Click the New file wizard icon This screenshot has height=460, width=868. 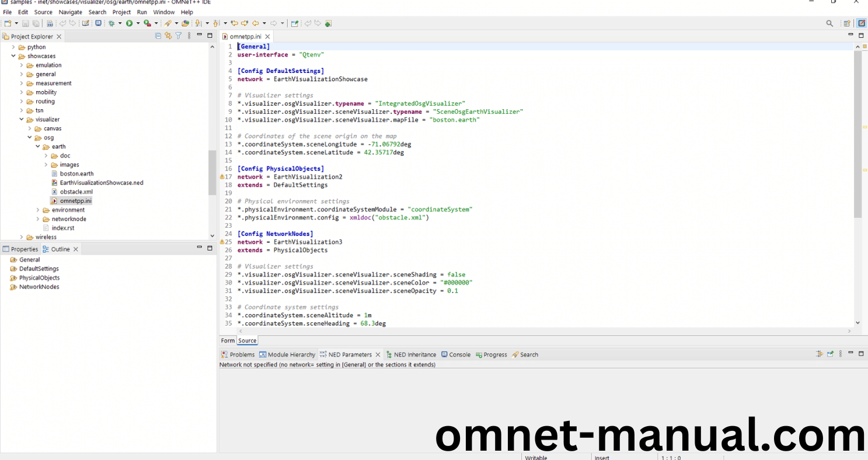[8, 23]
